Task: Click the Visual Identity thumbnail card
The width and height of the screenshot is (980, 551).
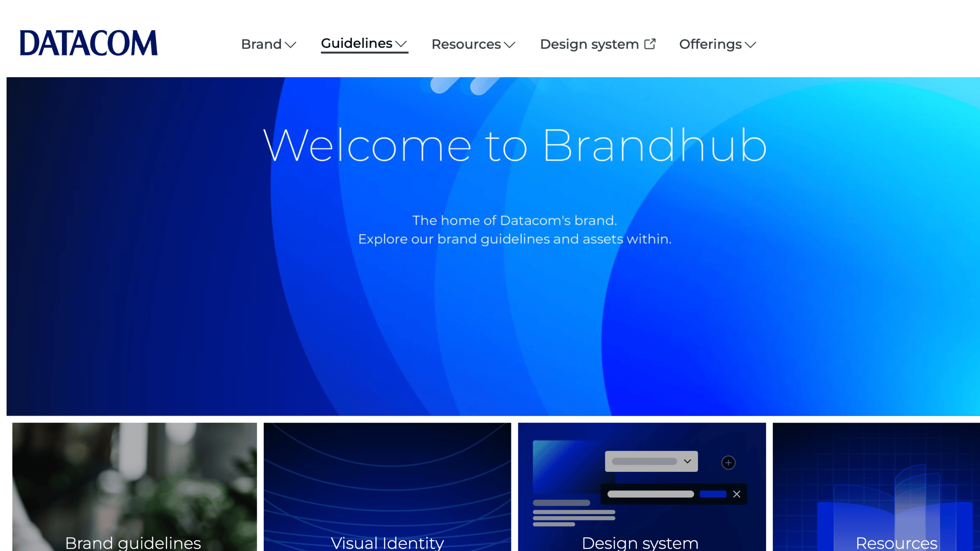Action: tap(387, 485)
